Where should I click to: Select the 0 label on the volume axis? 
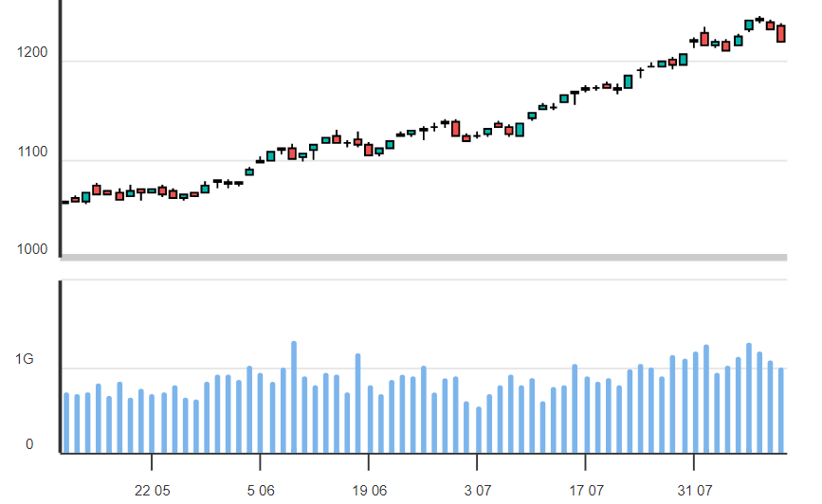point(29,444)
